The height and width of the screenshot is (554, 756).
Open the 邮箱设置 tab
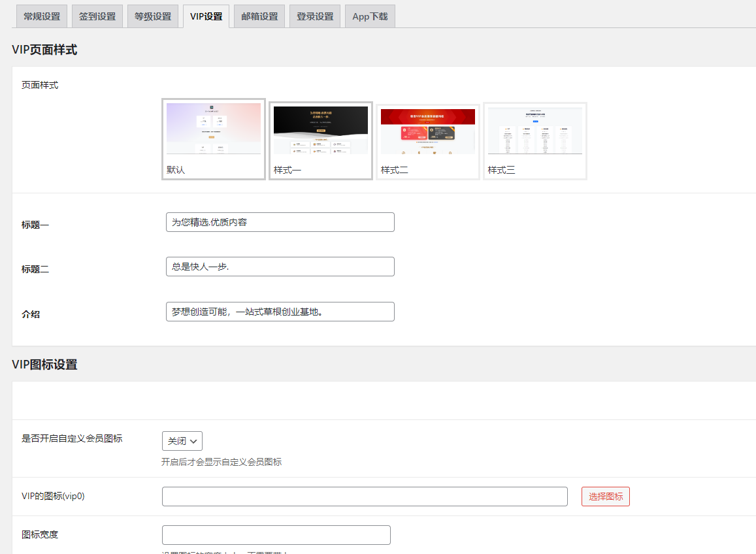[x=259, y=17]
